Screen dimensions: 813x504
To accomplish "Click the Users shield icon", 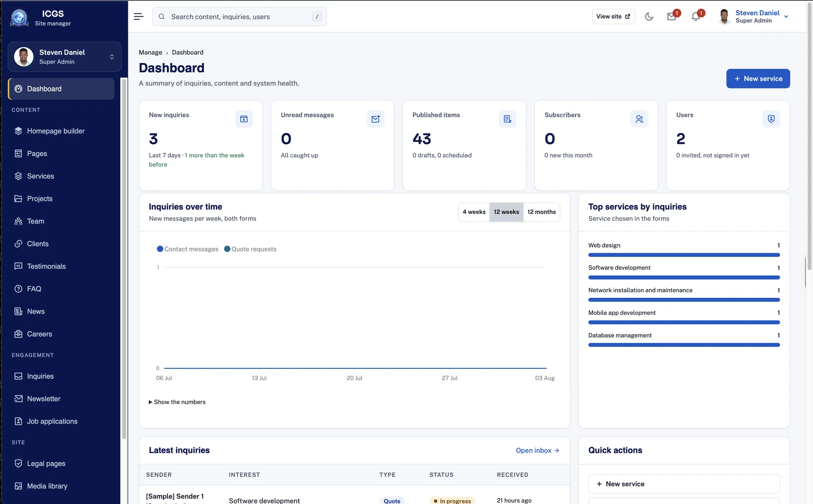I will point(771,119).
